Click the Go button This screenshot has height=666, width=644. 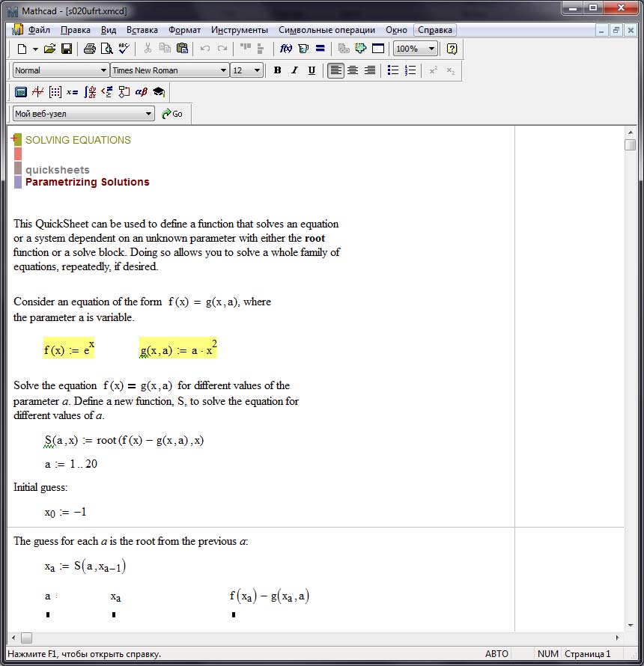[172, 114]
